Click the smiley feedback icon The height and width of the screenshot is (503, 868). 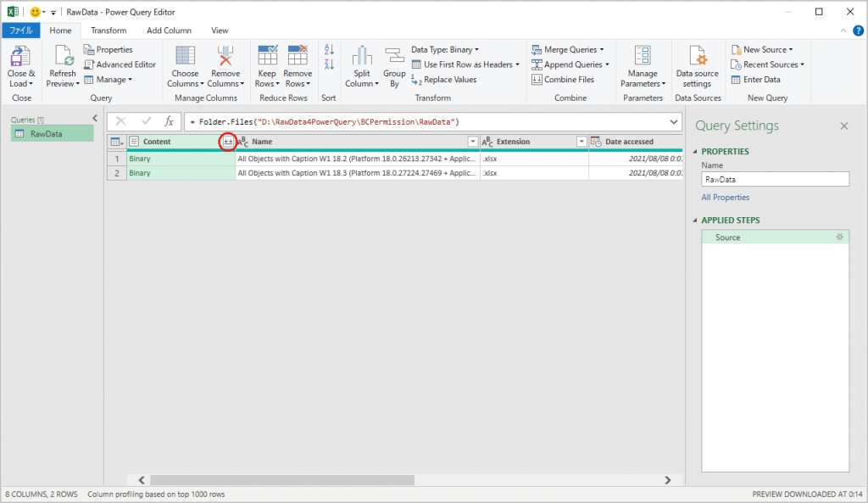[35, 12]
